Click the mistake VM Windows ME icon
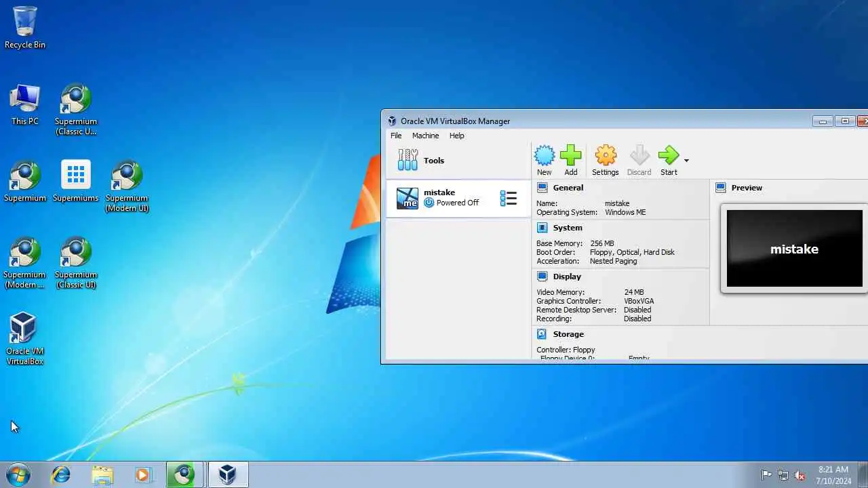 (x=408, y=198)
